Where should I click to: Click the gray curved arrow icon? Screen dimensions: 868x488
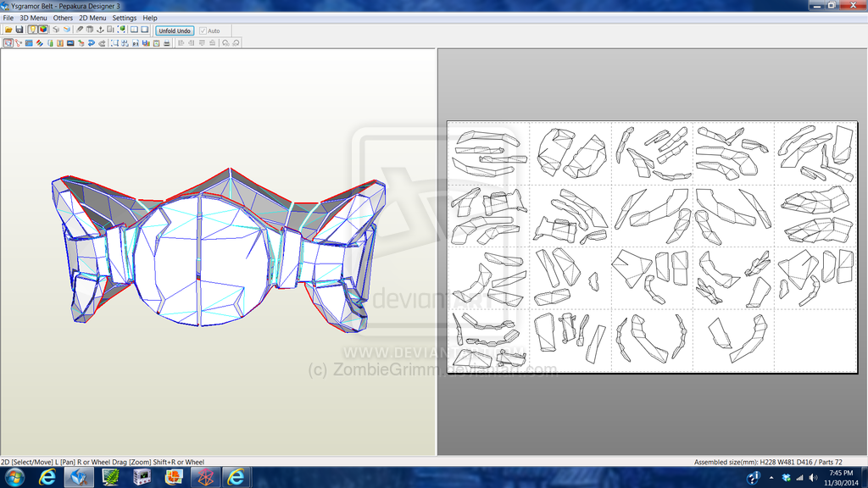(102, 42)
